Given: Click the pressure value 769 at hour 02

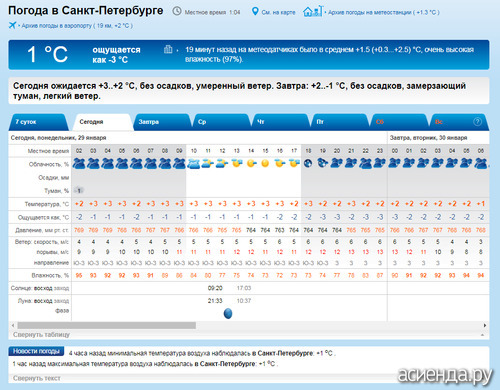Looking at the screenshot, I should (x=79, y=230).
